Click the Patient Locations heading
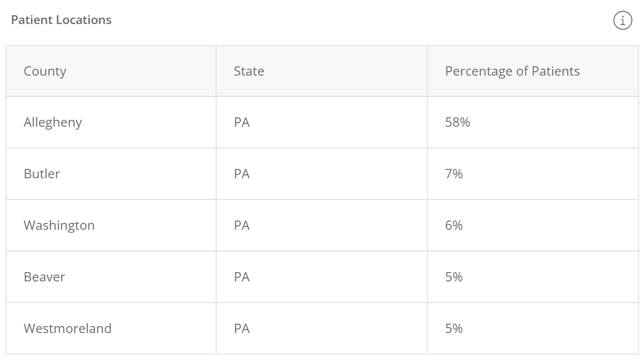644x360 pixels. tap(61, 20)
